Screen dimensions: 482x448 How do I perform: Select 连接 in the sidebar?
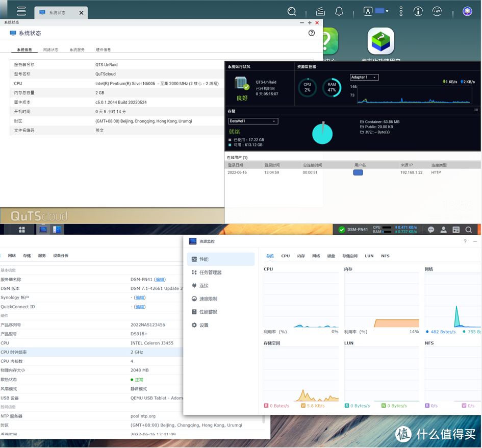click(x=221, y=286)
